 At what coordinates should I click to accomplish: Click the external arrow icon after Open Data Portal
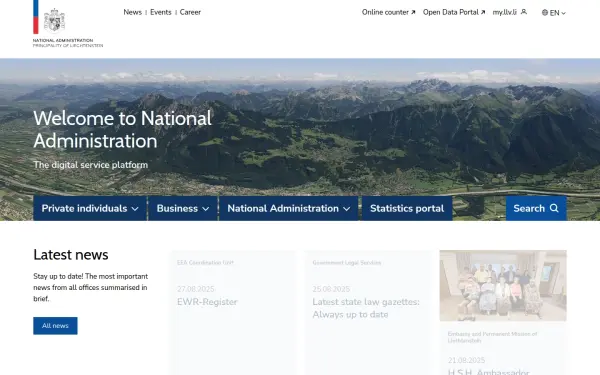(483, 13)
